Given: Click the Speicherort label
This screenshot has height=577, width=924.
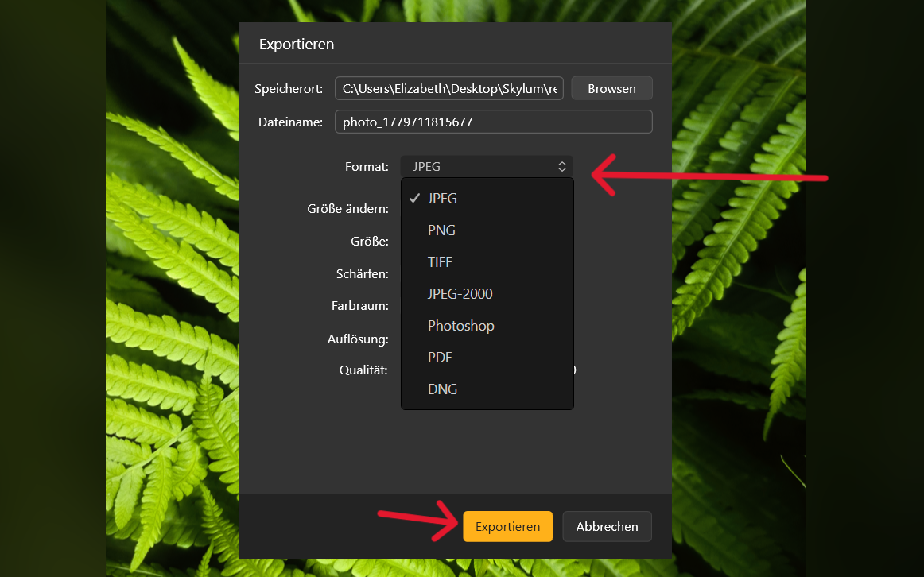Looking at the screenshot, I should pyautogui.click(x=289, y=89).
